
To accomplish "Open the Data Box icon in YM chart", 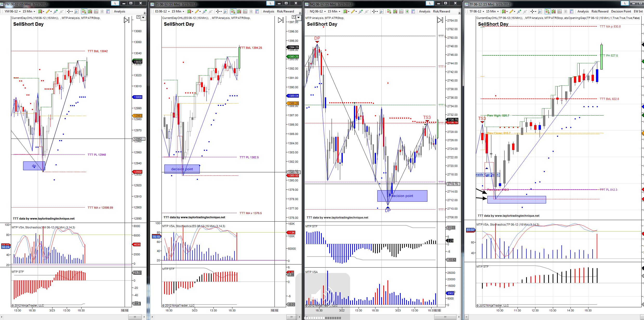I will pos(76,11).
